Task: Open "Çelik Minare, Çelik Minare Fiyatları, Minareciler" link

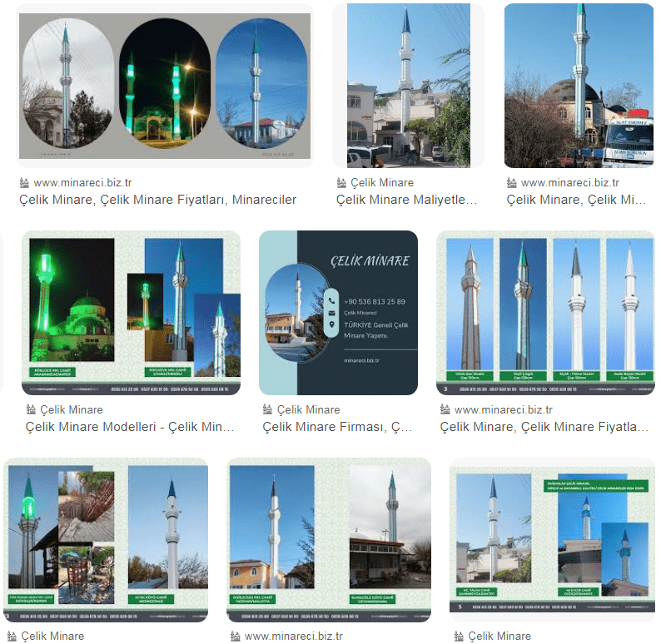Action: [157, 201]
